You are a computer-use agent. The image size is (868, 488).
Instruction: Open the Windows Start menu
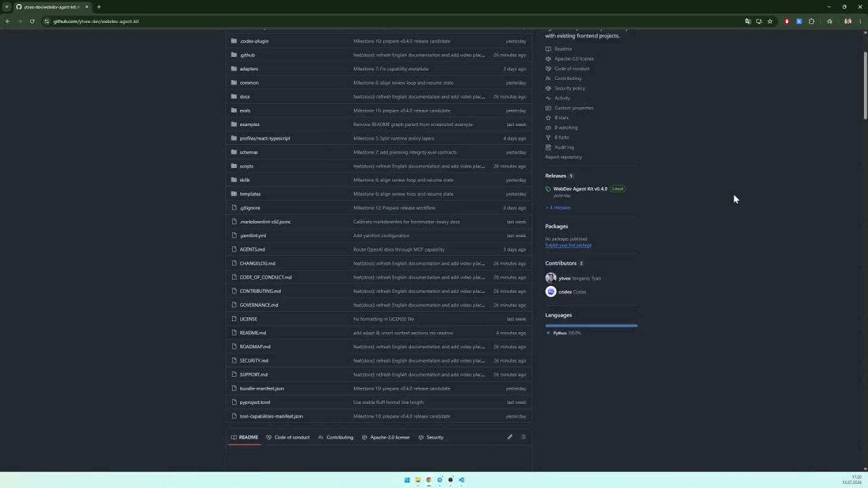pyautogui.click(x=407, y=480)
